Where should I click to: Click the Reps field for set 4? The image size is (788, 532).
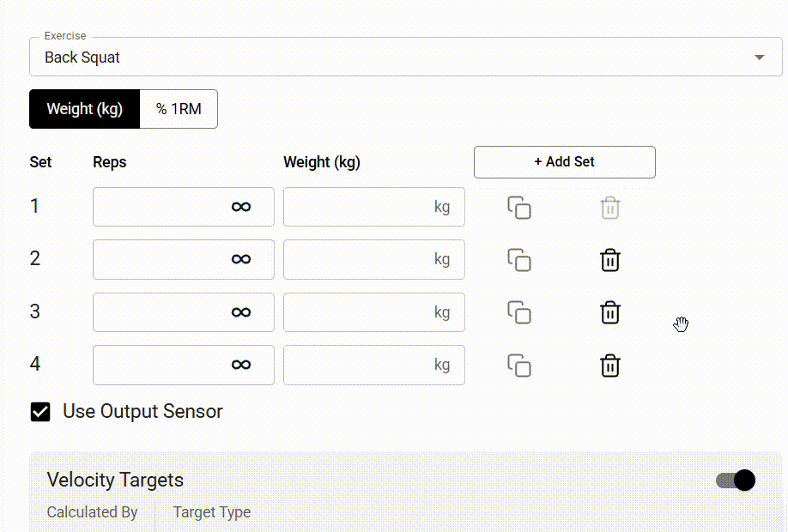(x=184, y=365)
